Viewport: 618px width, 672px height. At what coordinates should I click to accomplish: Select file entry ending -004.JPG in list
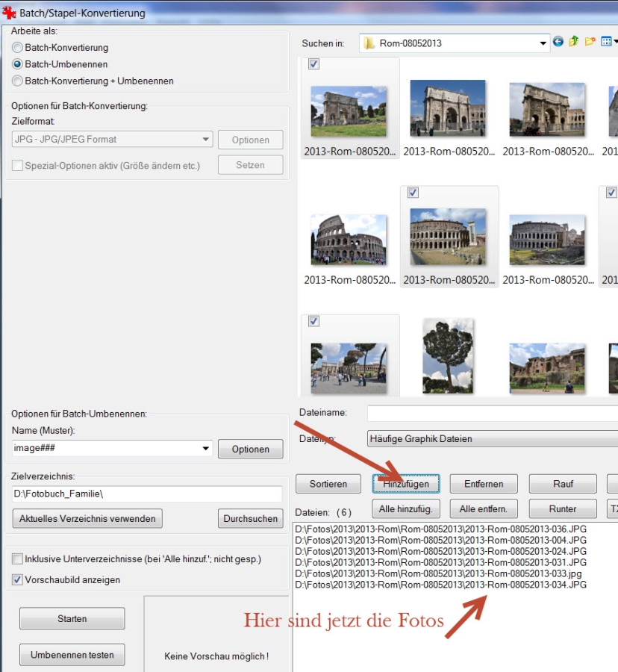[x=440, y=540]
